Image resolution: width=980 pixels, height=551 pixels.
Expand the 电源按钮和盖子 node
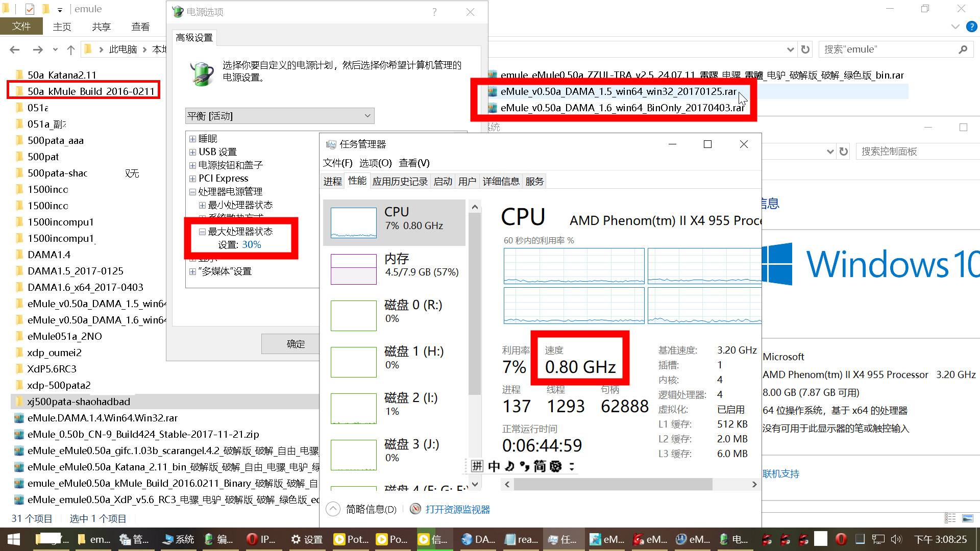tap(192, 165)
